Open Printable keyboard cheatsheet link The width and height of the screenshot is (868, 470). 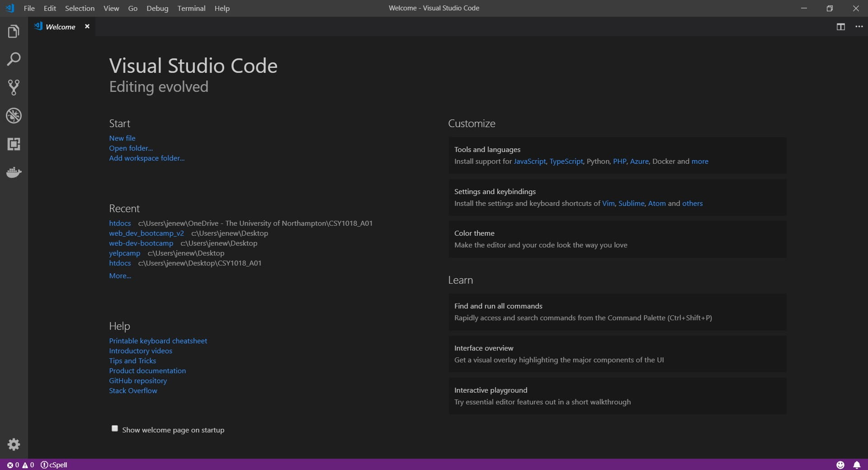click(x=158, y=341)
